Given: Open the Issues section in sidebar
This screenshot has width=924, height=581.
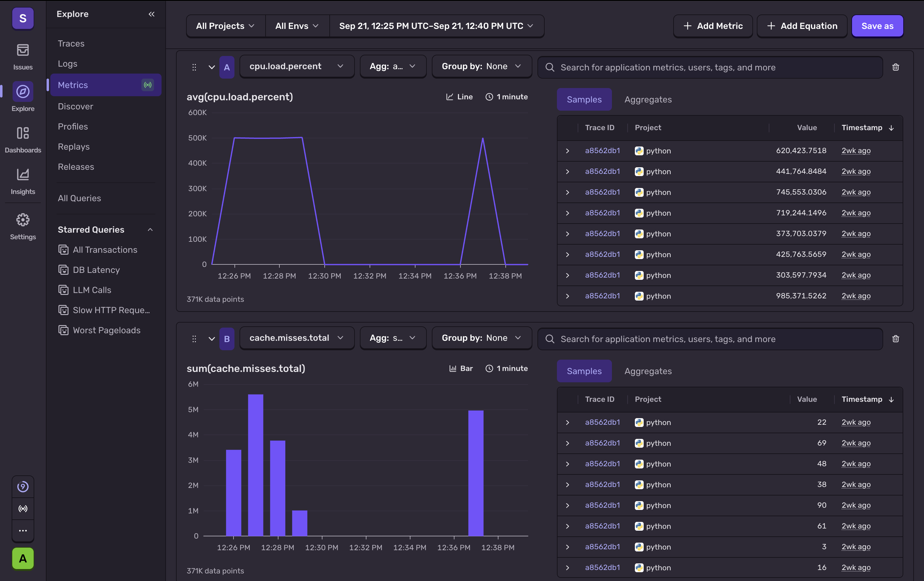Looking at the screenshot, I should (x=23, y=57).
